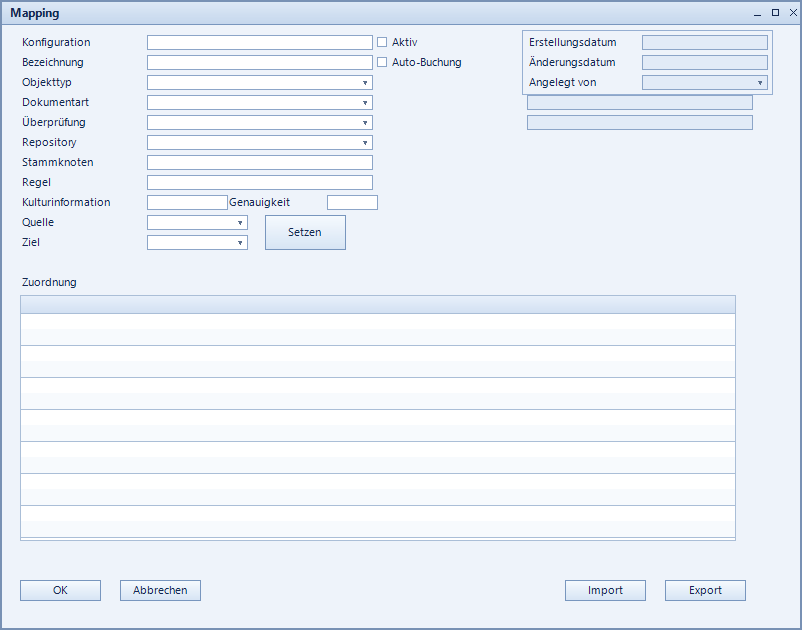Viewport: 802px width, 630px height.
Task: Focus the Genauigkeit input box
Action: click(x=352, y=202)
